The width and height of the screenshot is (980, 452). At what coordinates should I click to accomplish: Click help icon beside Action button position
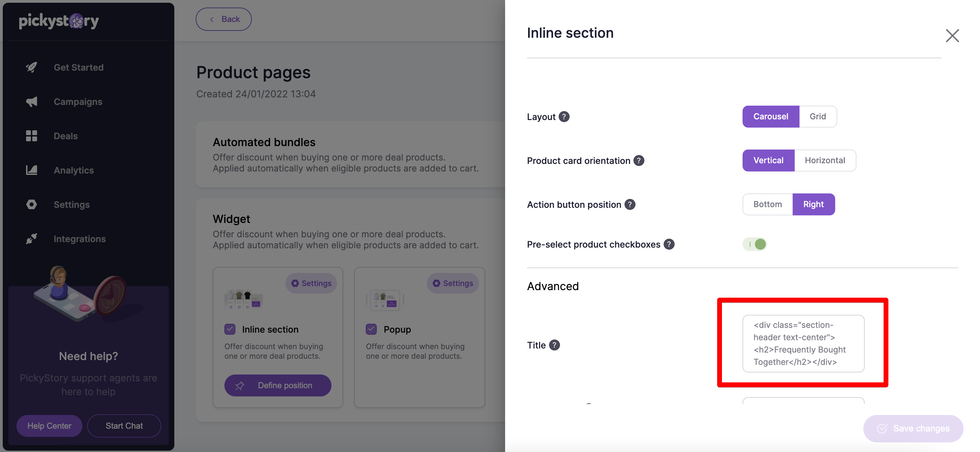pos(630,204)
